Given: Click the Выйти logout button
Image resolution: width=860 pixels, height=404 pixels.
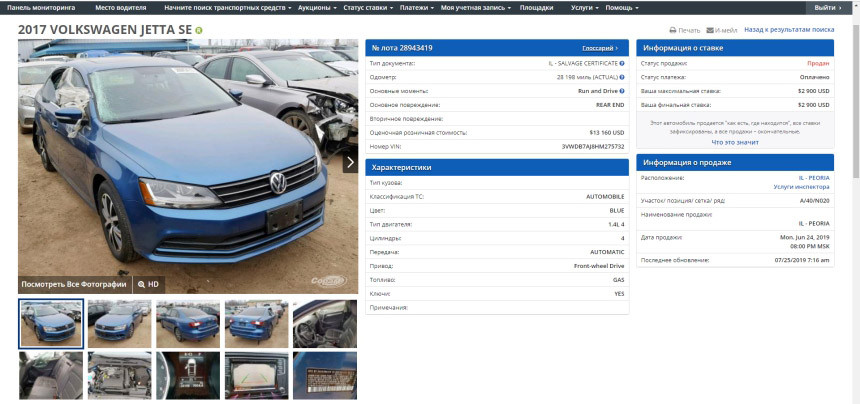Looking at the screenshot, I should (828, 8).
